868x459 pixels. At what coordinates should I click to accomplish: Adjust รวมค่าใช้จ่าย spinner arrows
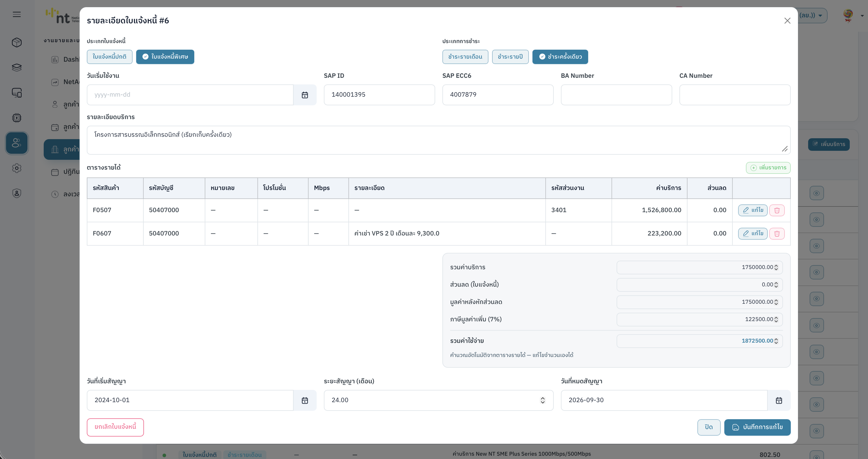pyautogui.click(x=776, y=341)
